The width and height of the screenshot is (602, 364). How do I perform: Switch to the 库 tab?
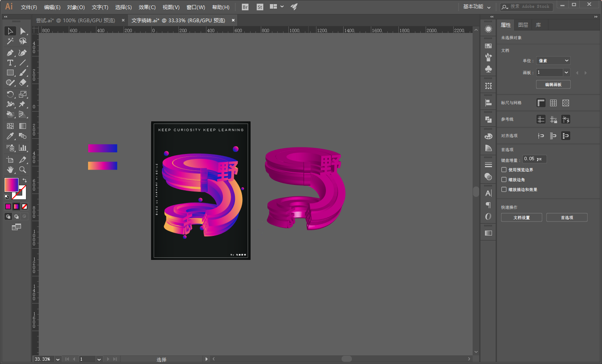(x=538, y=25)
